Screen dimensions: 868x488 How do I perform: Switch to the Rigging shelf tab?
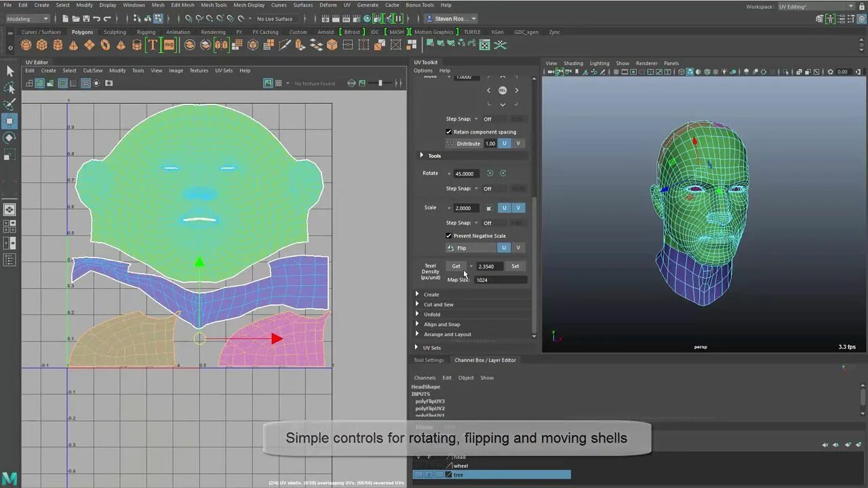click(x=146, y=32)
